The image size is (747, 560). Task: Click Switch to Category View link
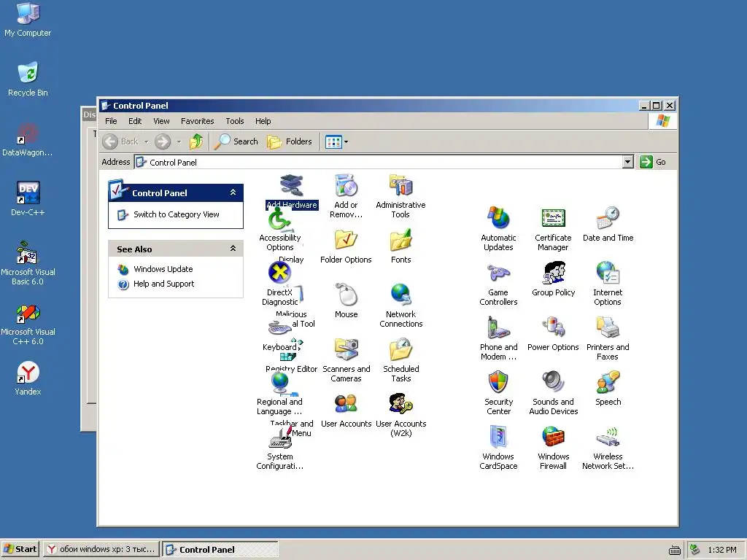177,214
